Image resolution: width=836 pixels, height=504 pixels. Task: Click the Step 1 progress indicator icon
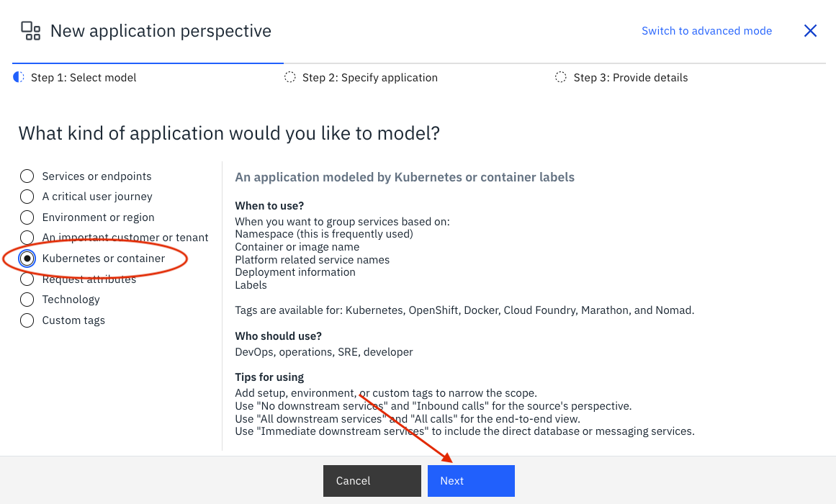click(x=19, y=77)
